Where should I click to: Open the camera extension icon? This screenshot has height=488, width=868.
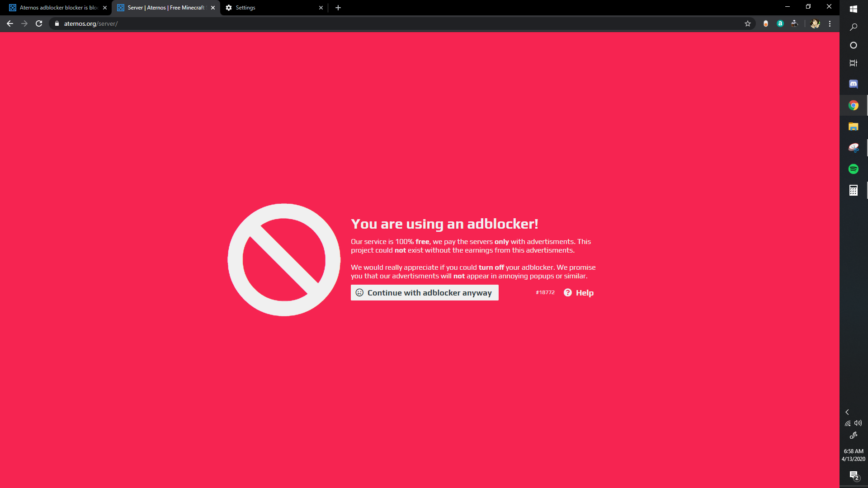795,23
